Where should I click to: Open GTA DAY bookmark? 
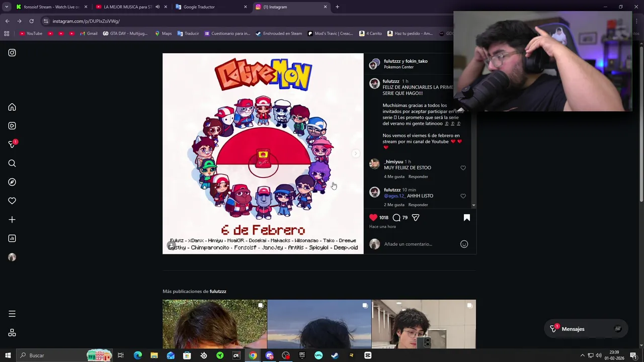[125, 34]
